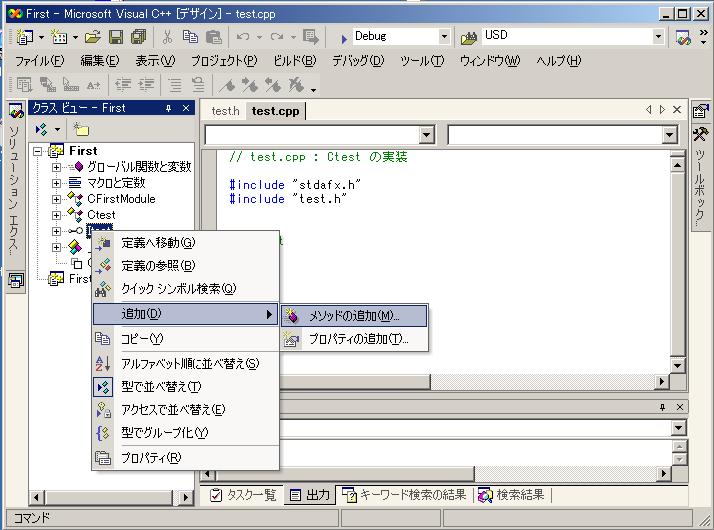Select 定義へ移動(G) in context menu
Screen dimensions: 714x530
pos(186,243)
